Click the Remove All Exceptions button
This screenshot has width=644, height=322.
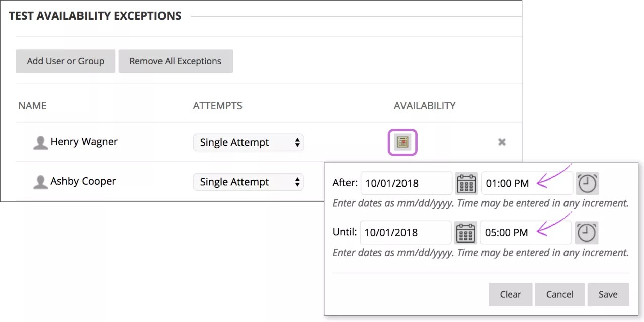(175, 61)
